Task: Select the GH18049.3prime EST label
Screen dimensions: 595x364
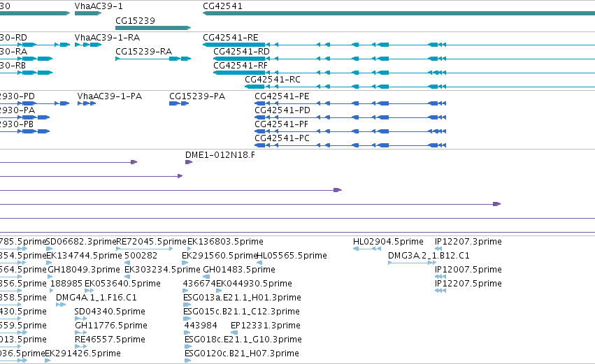Action: click(x=84, y=270)
